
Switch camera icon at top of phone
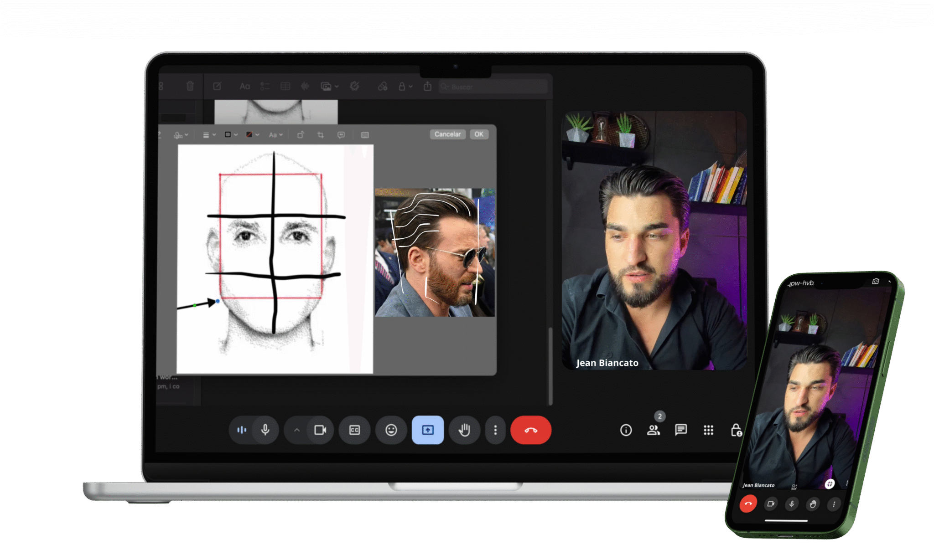tap(875, 281)
